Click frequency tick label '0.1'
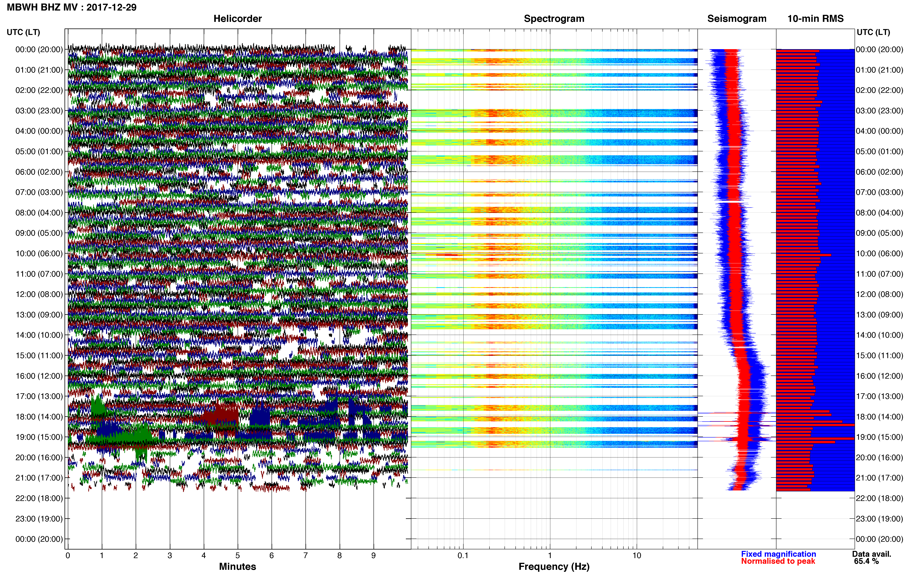924x578 pixels. [x=463, y=555]
